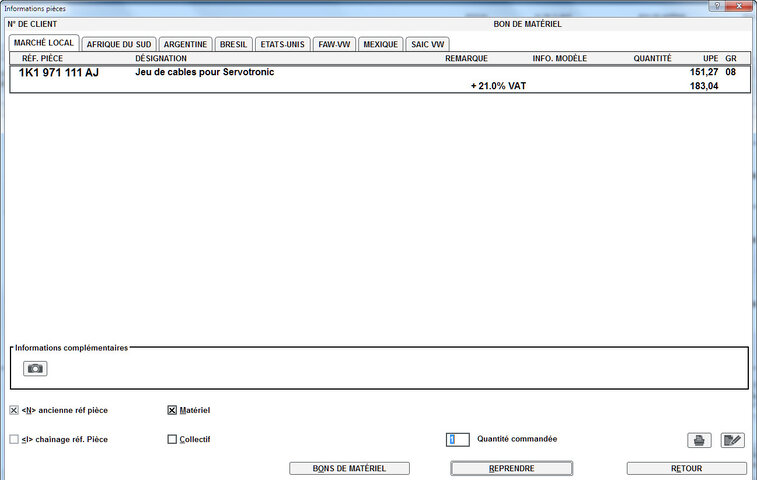
Task: Uncheck the Matériel checkbox
Action: pos(172,410)
